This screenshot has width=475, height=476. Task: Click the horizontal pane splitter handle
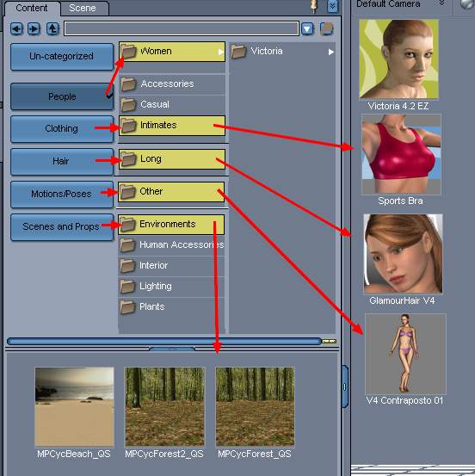172,349
